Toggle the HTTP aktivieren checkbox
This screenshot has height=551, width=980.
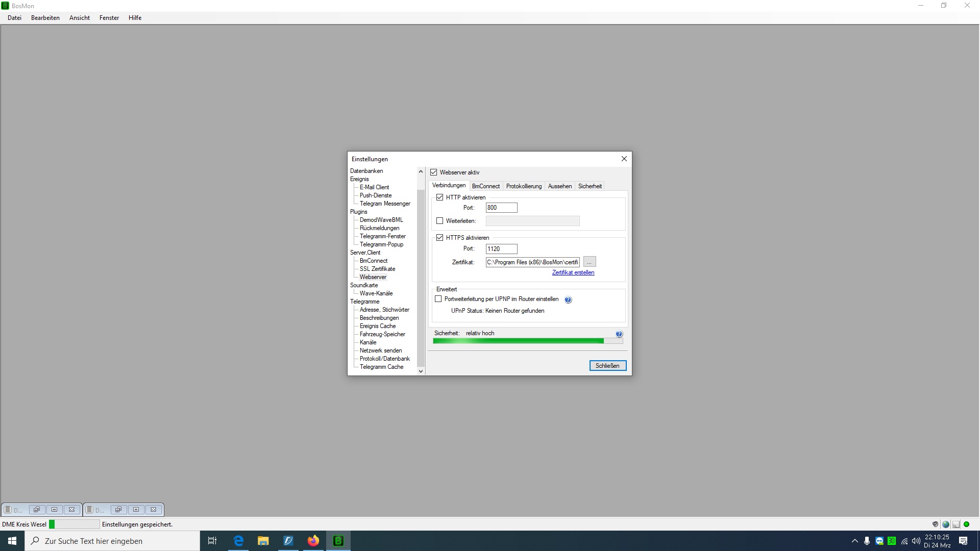tap(440, 197)
